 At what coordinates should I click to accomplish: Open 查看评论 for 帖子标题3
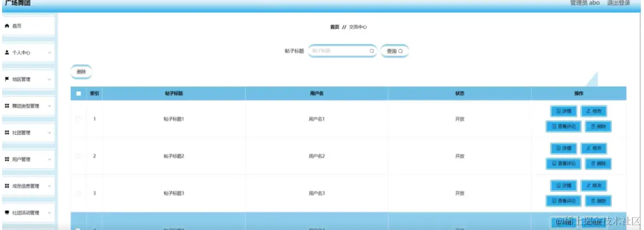(x=563, y=201)
